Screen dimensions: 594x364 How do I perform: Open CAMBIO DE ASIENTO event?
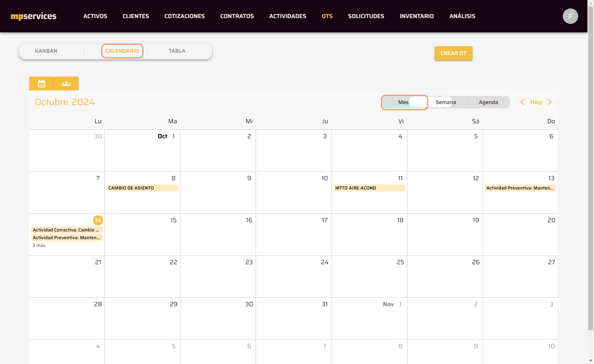point(142,188)
